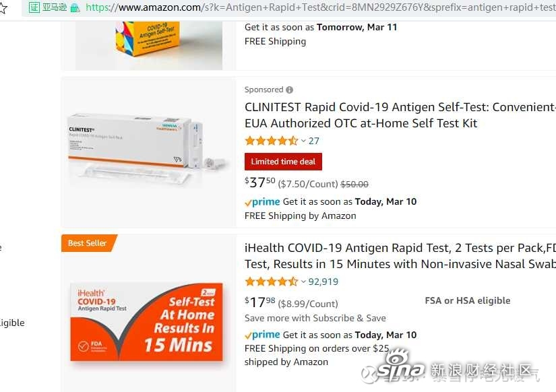Click the CLINITEST star rating icons
Viewport: 556px width, 392px height.
(272, 141)
